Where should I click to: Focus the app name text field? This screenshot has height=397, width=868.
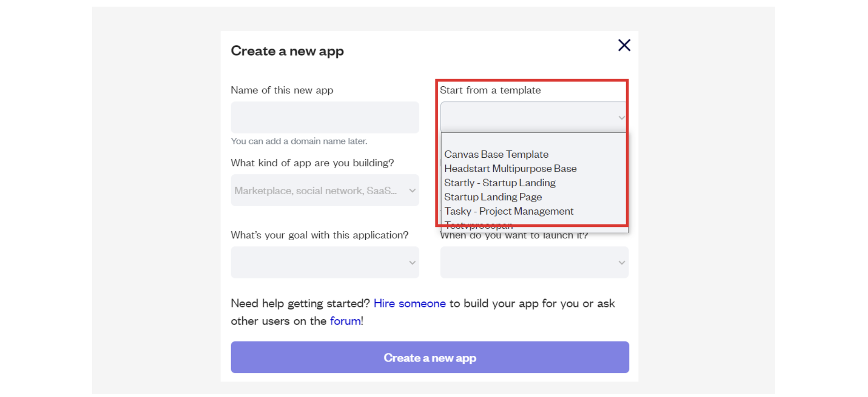(325, 117)
